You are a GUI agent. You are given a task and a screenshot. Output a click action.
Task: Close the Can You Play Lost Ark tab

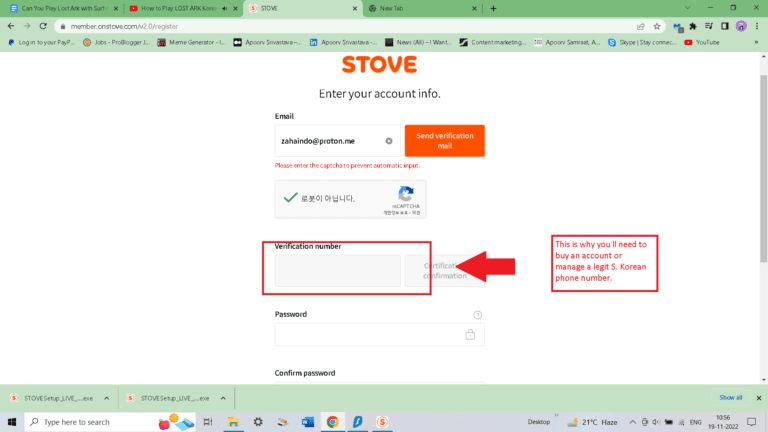point(116,8)
